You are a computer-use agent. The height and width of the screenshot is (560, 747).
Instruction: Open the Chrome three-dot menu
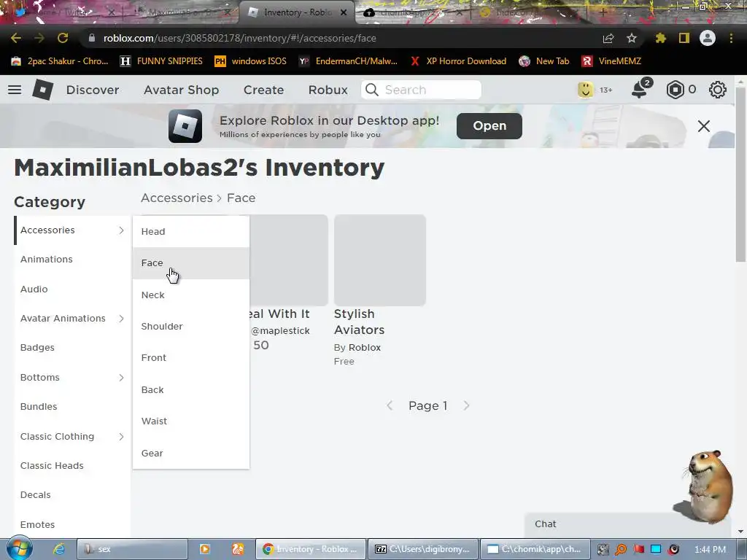[x=731, y=38]
